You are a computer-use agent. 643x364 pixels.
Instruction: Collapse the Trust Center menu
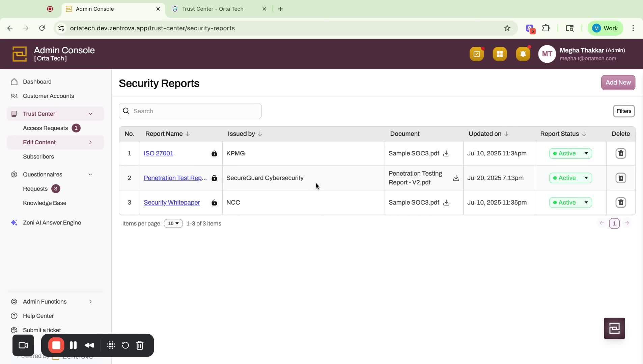(x=90, y=114)
